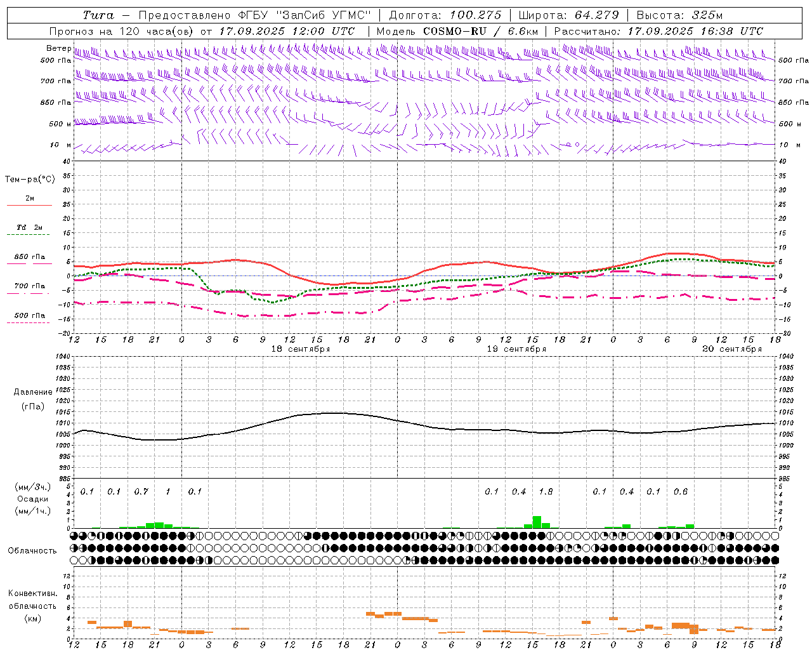812x650 pixels.
Task: Click the "10 м" wind level label on left
Action: [x=61, y=145]
